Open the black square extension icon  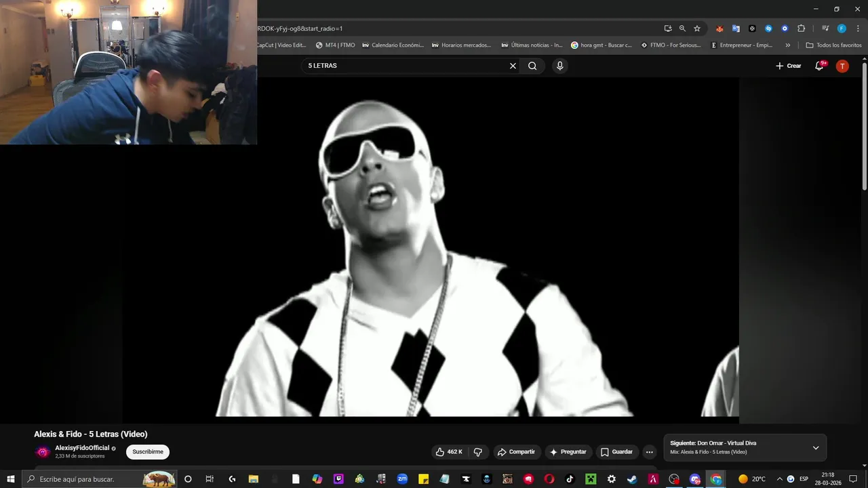(752, 28)
